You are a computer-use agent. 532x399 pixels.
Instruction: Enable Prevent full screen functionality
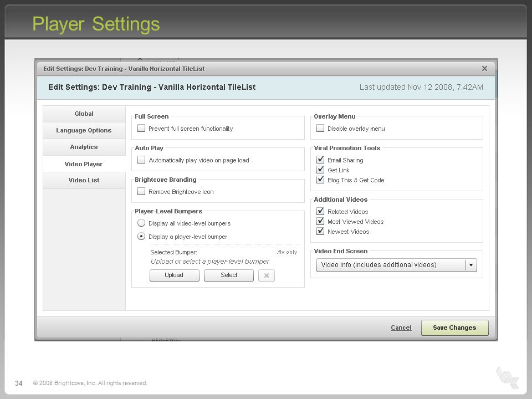[x=141, y=128]
